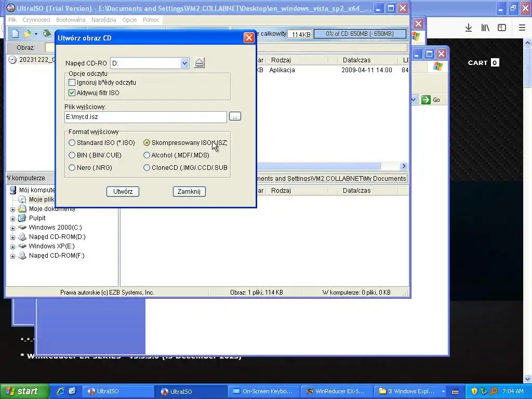Click the upper Data/czas column header
The width and height of the screenshot is (532, 399).
[x=356, y=60]
